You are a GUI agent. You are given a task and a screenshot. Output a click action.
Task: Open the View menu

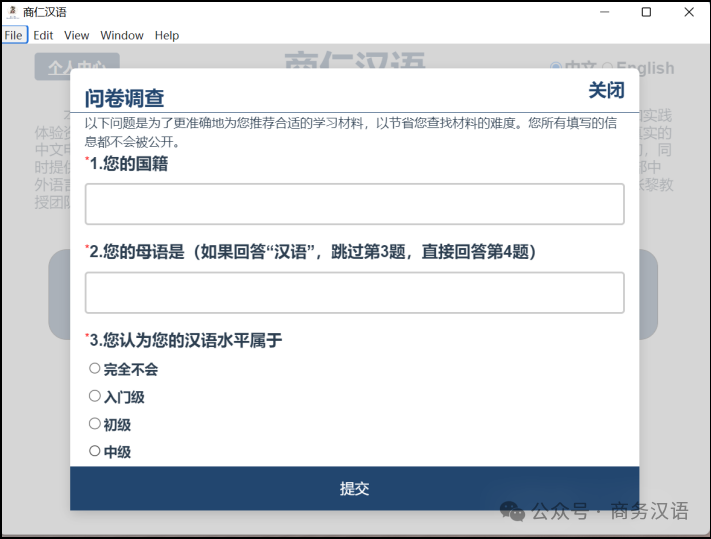pyautogui.click(x=77, y=35)
